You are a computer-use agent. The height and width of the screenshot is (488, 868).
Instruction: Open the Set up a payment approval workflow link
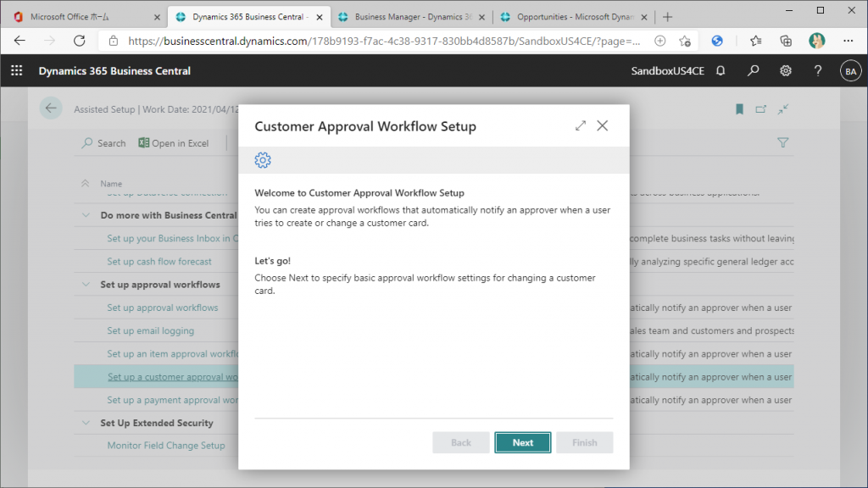coord(173,400)
